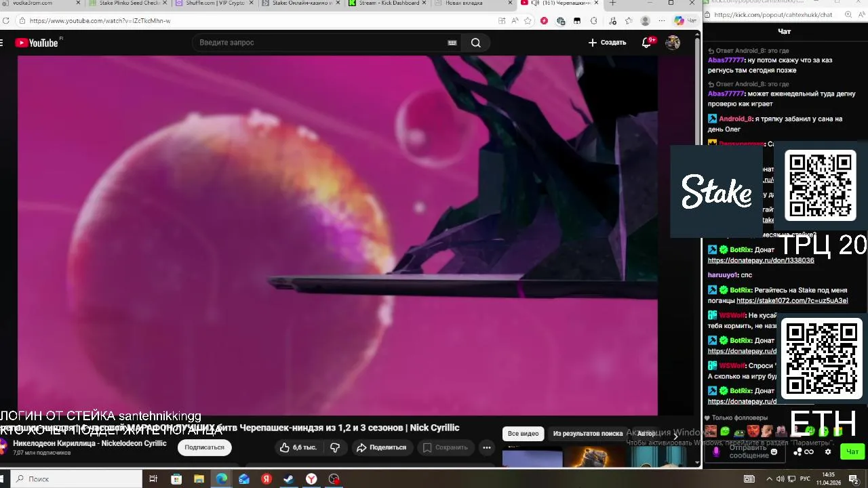Select the Все видео chip
This screenshot has width=868, height=488.
point(524,433)
